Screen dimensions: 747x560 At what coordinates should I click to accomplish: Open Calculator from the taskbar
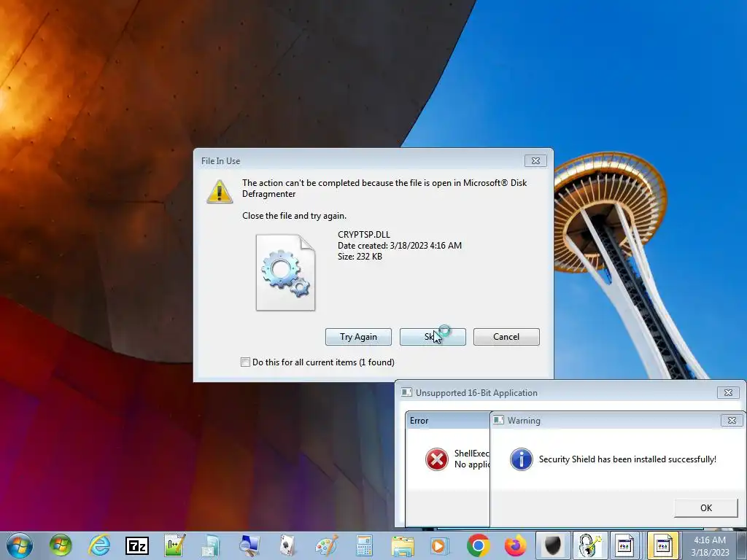point(364,545)
